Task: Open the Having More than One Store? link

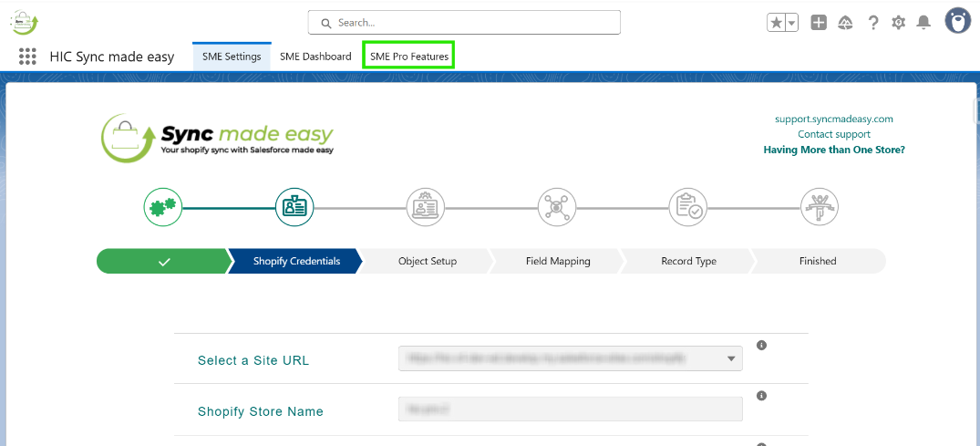Action: click(x=834, y=150)
